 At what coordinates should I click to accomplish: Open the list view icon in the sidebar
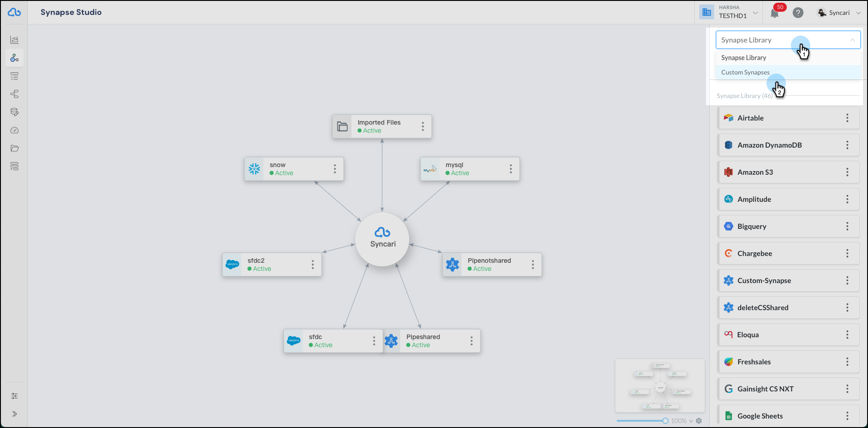tap(14, 76)
